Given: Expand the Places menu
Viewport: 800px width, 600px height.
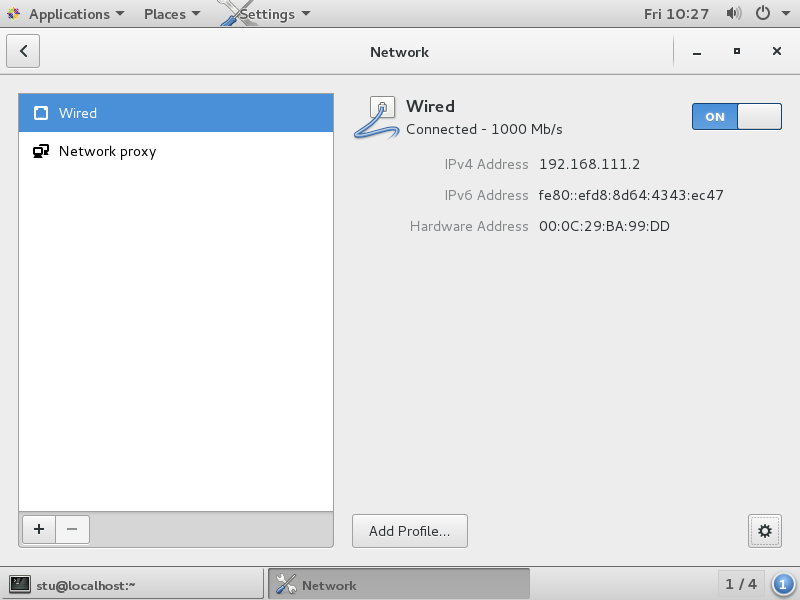Looking at the screenshot, I should click(171, 14).
